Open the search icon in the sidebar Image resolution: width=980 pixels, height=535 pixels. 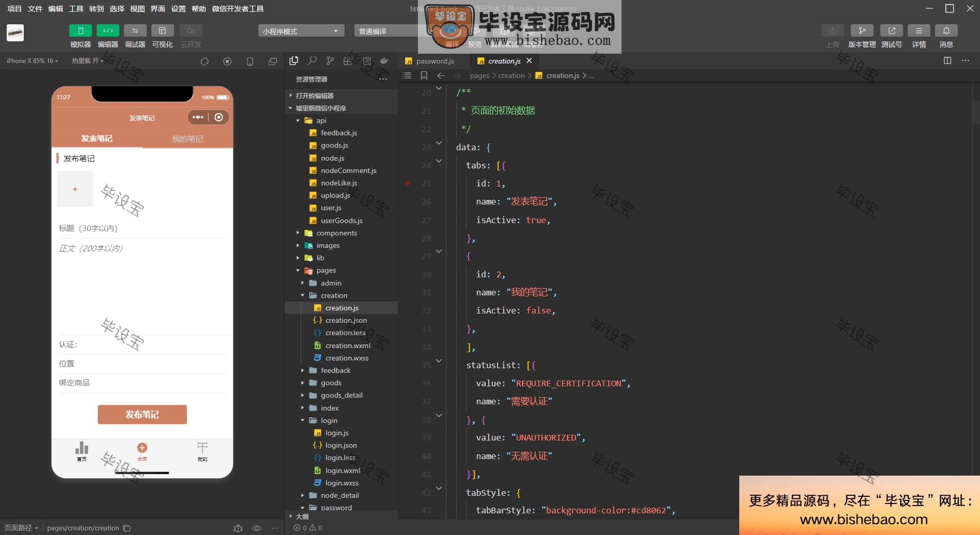click(x=312, y=61)
